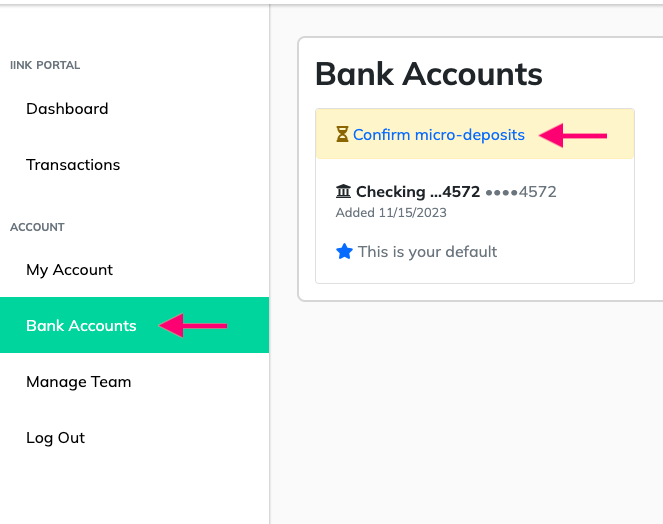Click the blue star default icon

(344, 252)
